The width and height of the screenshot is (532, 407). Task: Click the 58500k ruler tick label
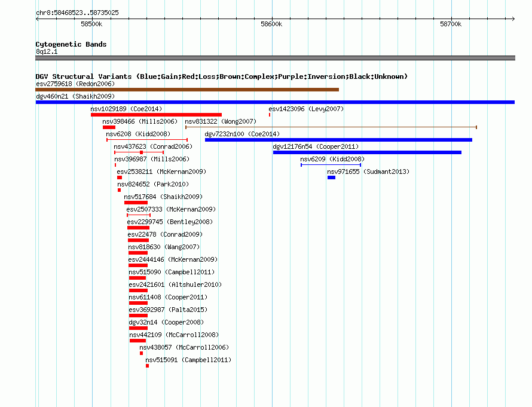pyautogui.click(x=91, y=24)
